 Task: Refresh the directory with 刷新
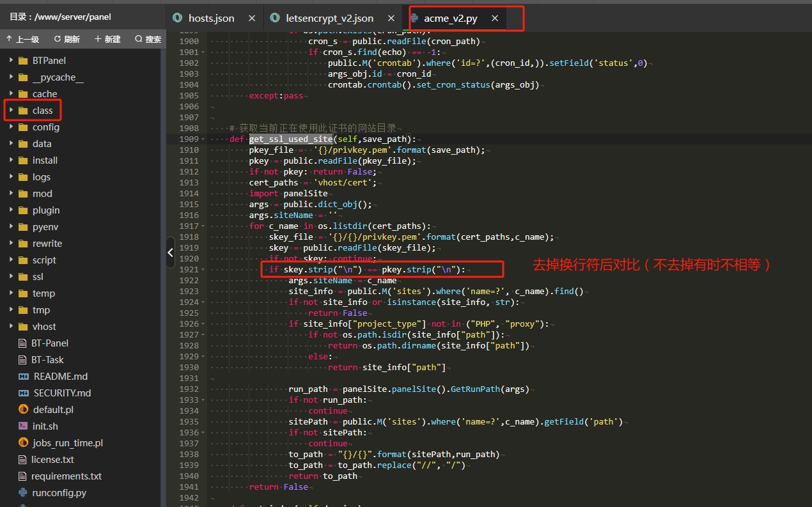[67, 39]
